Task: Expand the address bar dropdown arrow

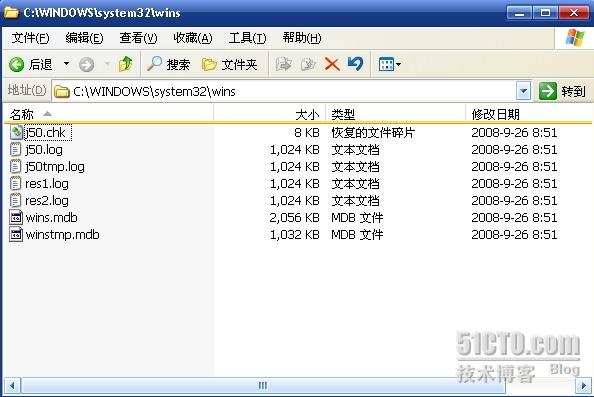Action: click(x=524, y=91)
